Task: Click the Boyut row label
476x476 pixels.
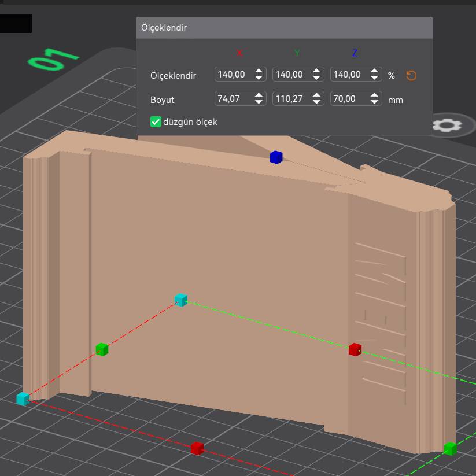Action: click(162, 99)
